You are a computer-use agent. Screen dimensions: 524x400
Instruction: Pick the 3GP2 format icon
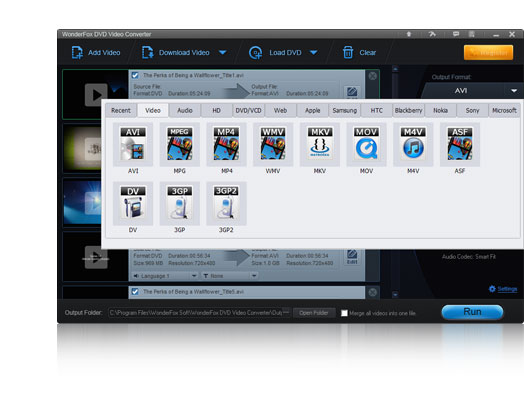pos(227,204)
